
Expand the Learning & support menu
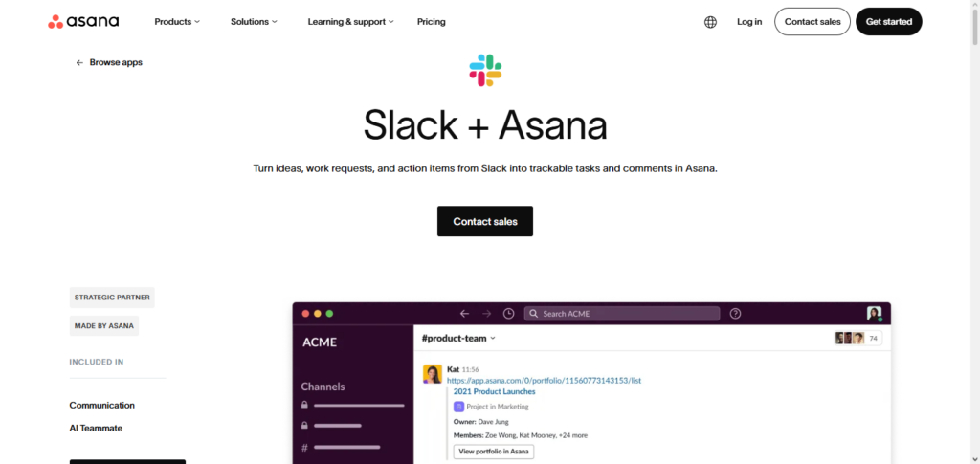tap(350, 22)
